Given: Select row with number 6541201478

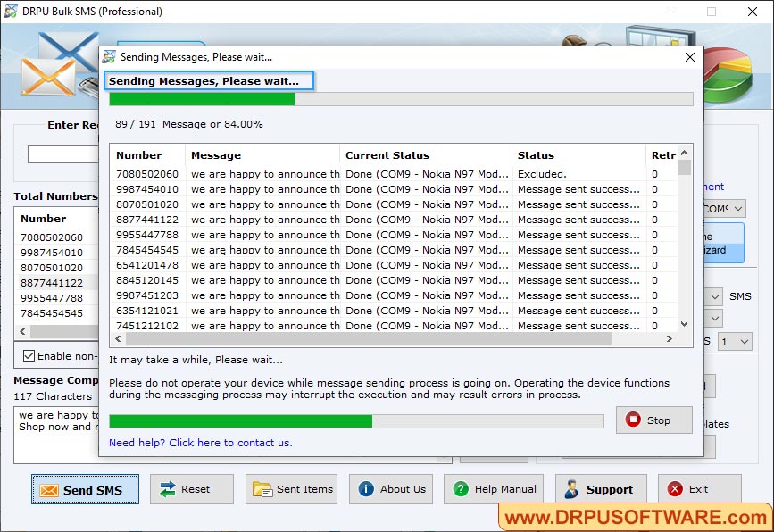Looking at the screenshot, I should 395,265.
